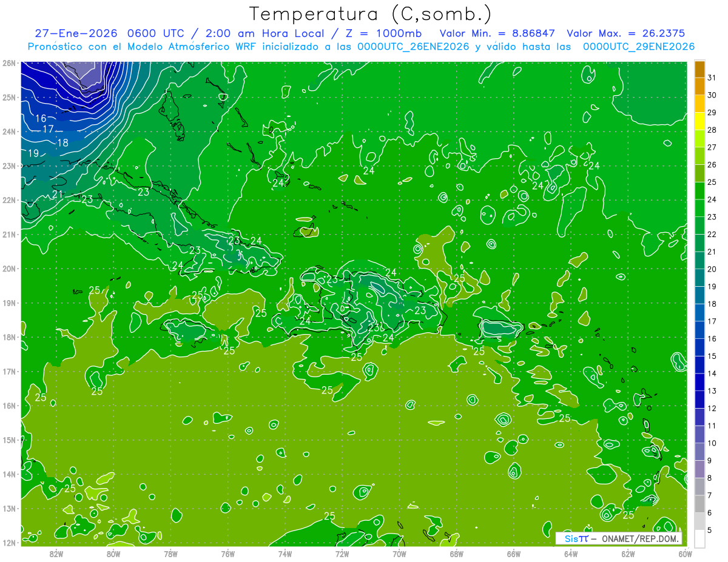Click the 16N latitude axis label
This screenshot has height=562, width=728.
coord(8,406)
